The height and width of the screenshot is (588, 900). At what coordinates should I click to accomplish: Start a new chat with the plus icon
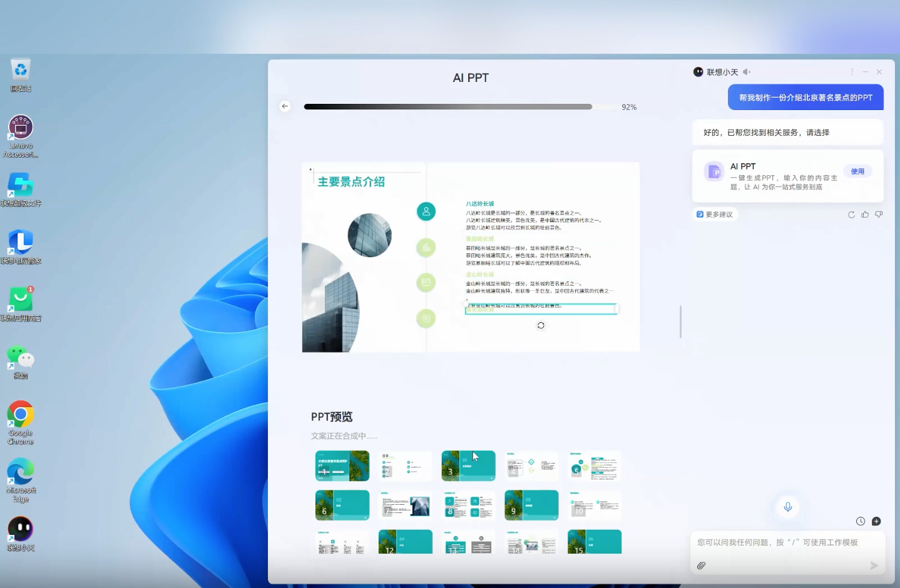(876, 521)
